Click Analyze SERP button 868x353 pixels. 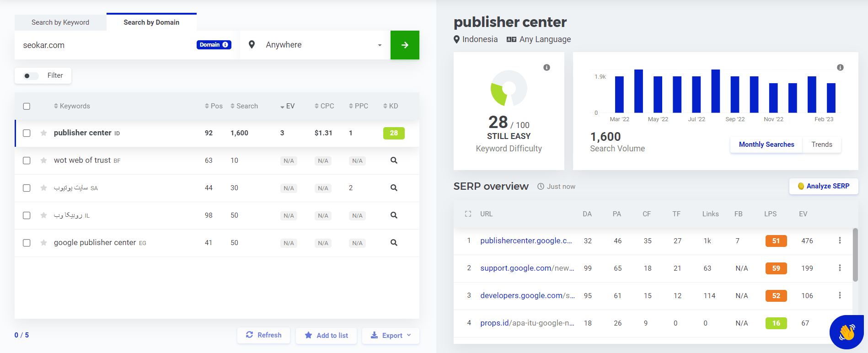click(824, 186)
